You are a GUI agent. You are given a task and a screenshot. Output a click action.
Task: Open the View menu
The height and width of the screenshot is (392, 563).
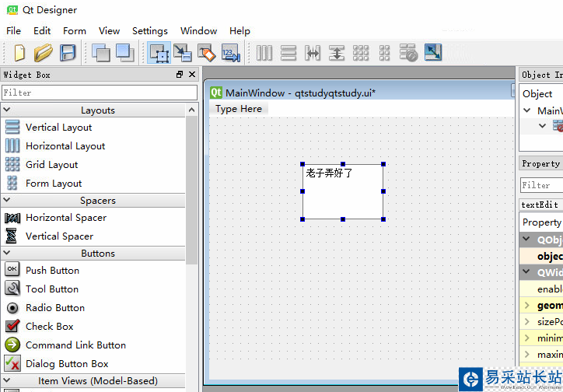click(109, 31)
